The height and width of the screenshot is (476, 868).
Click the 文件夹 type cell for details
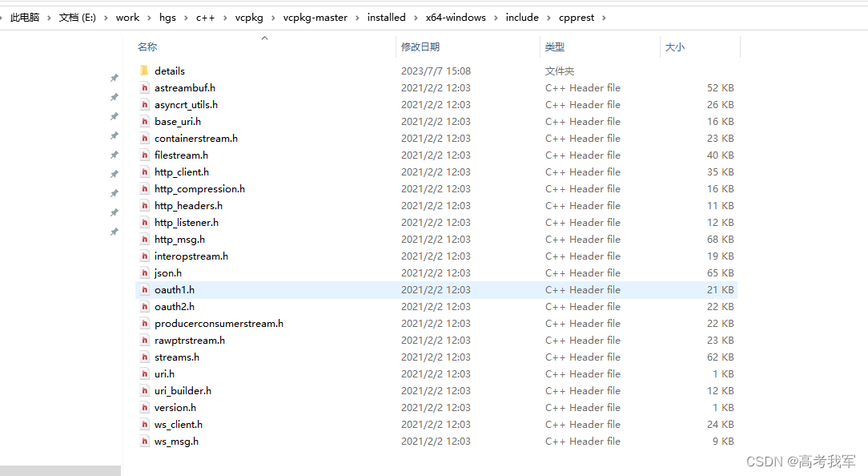(560, 71)
